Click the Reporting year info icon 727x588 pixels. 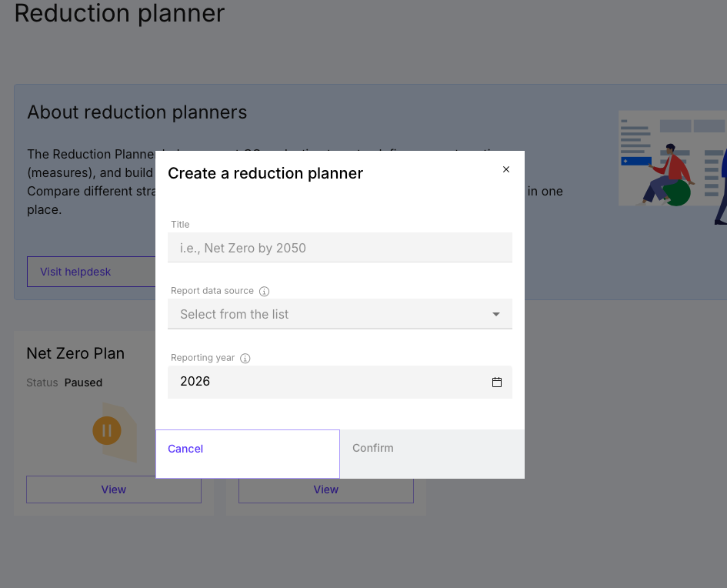[245, 359]
